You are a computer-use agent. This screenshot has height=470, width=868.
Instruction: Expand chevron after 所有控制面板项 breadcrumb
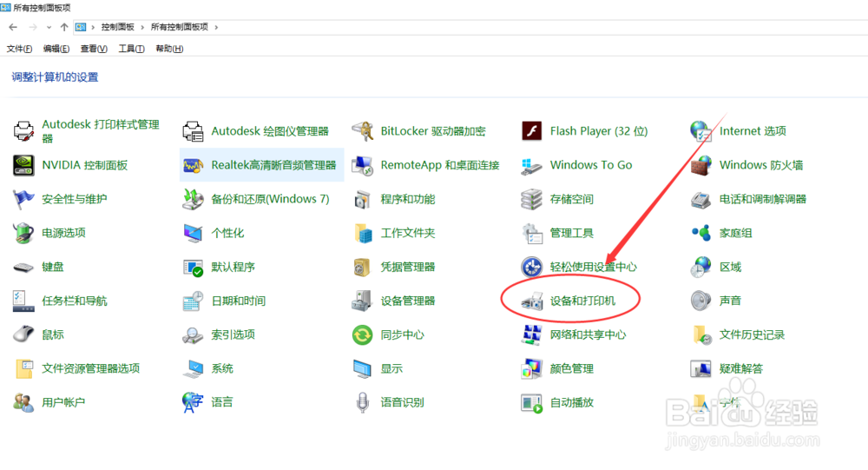[216, 27]
